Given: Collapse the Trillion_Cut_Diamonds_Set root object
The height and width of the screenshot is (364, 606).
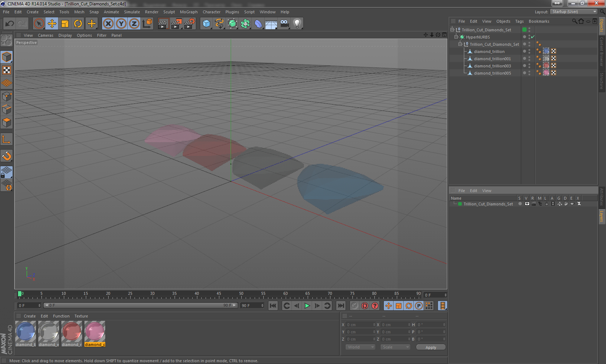Looking at the screenshot, I should [452, 30].
